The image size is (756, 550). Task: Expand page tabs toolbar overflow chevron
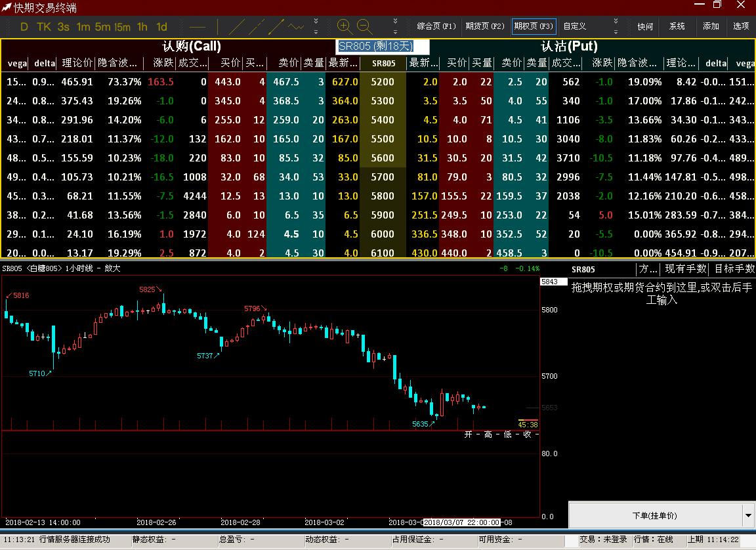(616, 26)
